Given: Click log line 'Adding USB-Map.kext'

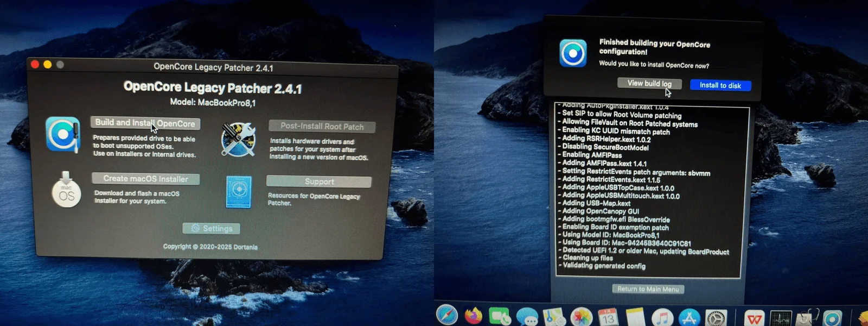Looking at the screenshot, I should [596, 203].
